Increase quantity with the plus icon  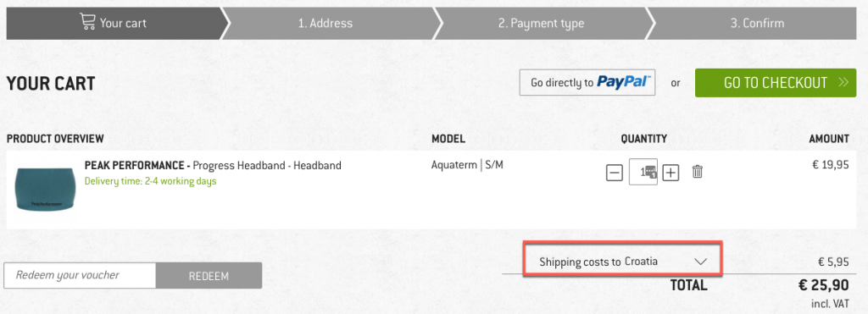[x=670, y=173]
